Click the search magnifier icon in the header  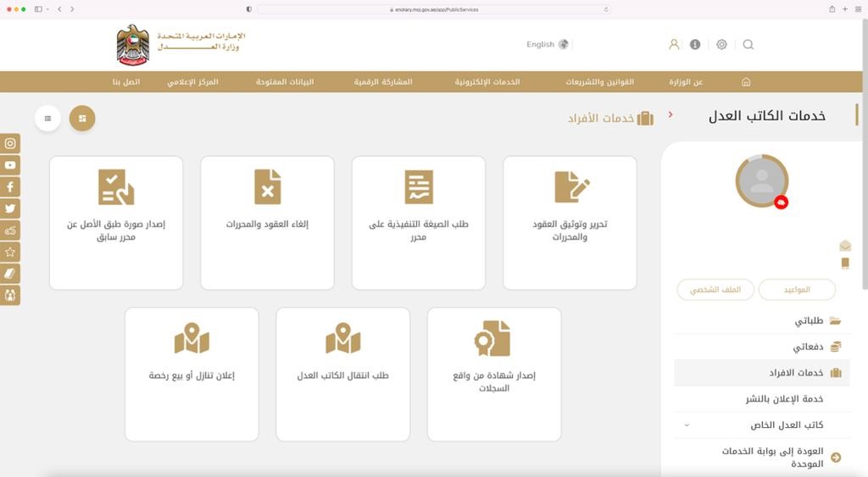(748, 45)
